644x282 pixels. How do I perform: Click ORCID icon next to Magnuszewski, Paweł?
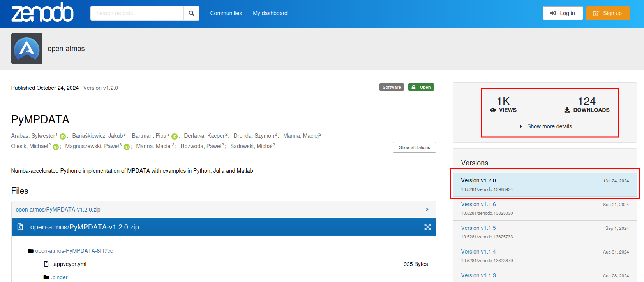[x=127, y=147]
